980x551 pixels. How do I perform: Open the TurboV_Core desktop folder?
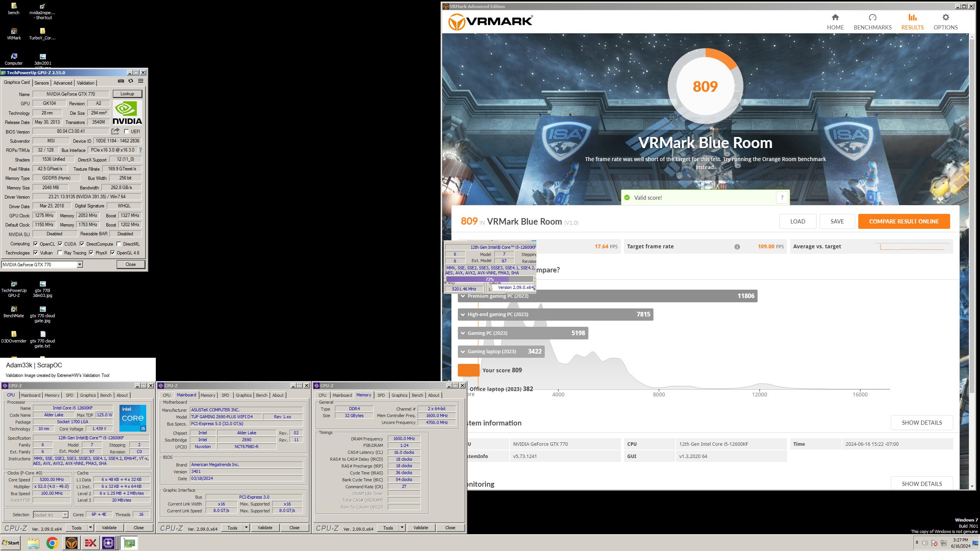(42, 34)
